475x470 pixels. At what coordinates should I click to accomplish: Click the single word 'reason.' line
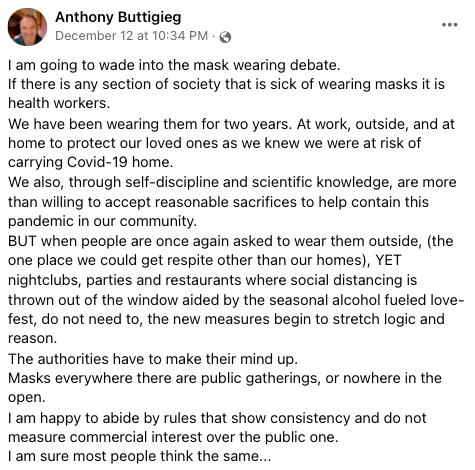click(33, 339)
